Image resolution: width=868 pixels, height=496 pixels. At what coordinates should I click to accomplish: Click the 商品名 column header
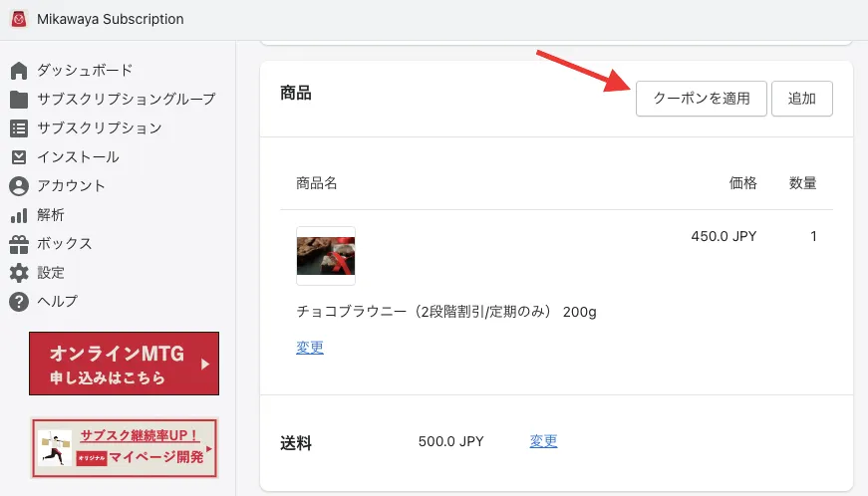(x=317, y=183)
